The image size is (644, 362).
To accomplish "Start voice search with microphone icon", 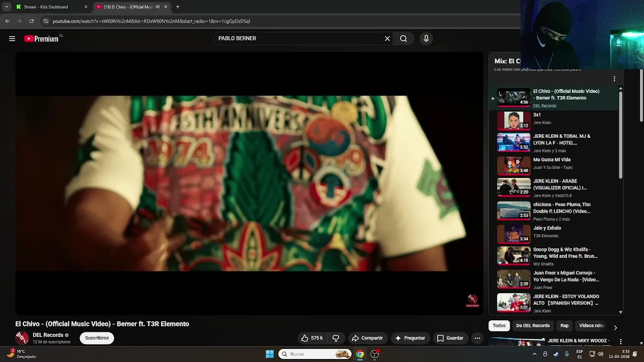I will pyautogui.click(x=426, y=39).
